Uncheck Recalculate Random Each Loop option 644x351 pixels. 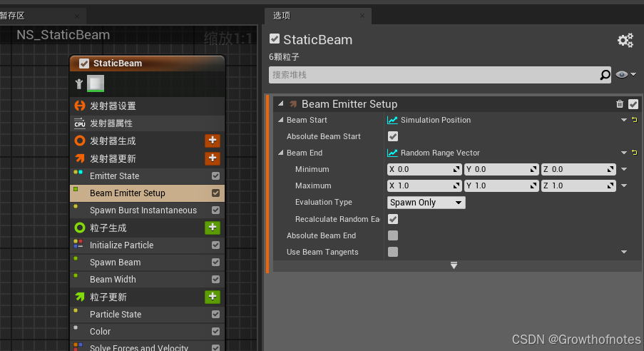click(393, 219)
